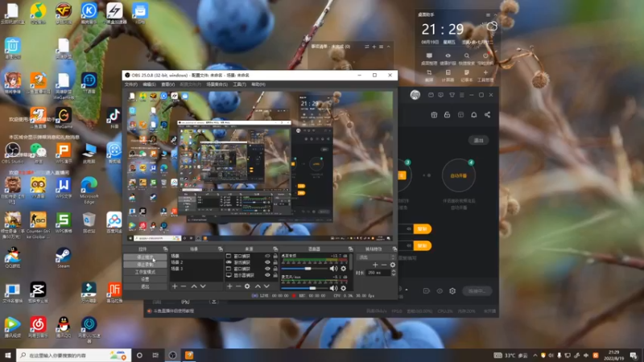Click the share icon in the Douyu window
The image size is (644, 362).
pos(488,115)
